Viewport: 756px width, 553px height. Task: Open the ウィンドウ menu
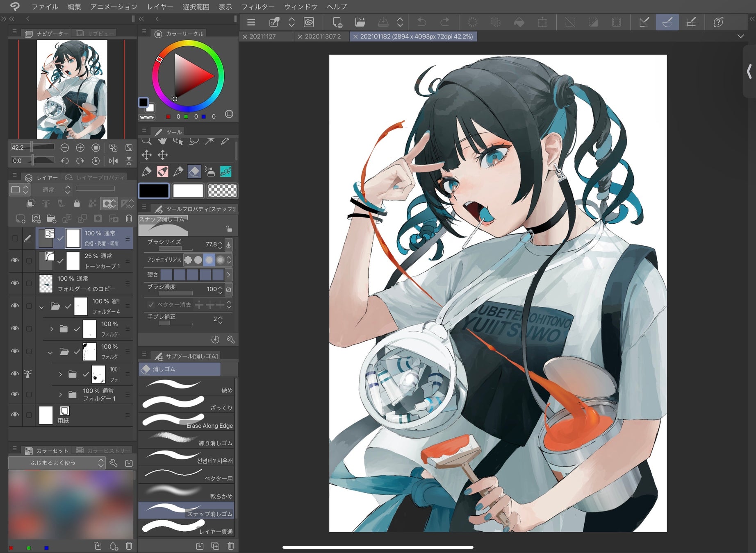pos(301,7)
